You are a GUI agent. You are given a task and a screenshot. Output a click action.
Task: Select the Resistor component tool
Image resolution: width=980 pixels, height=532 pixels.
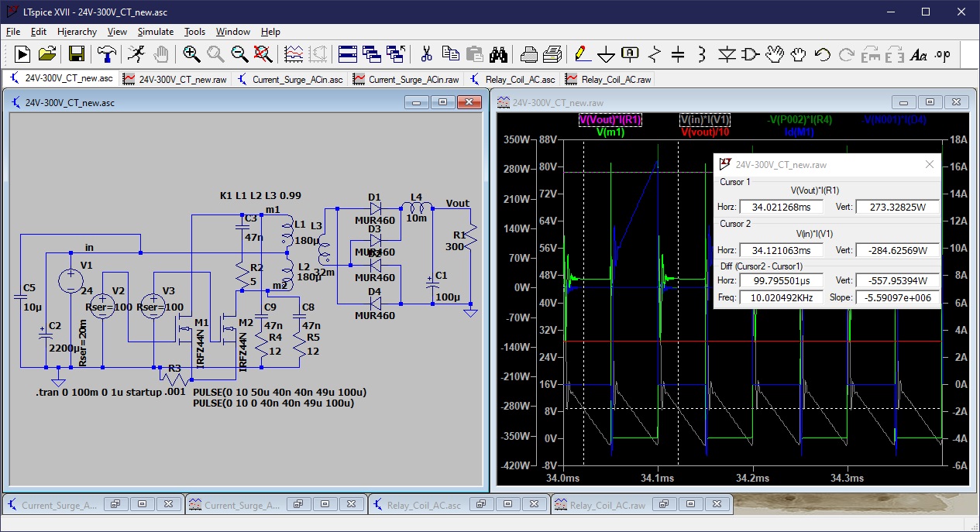[655, 54]
